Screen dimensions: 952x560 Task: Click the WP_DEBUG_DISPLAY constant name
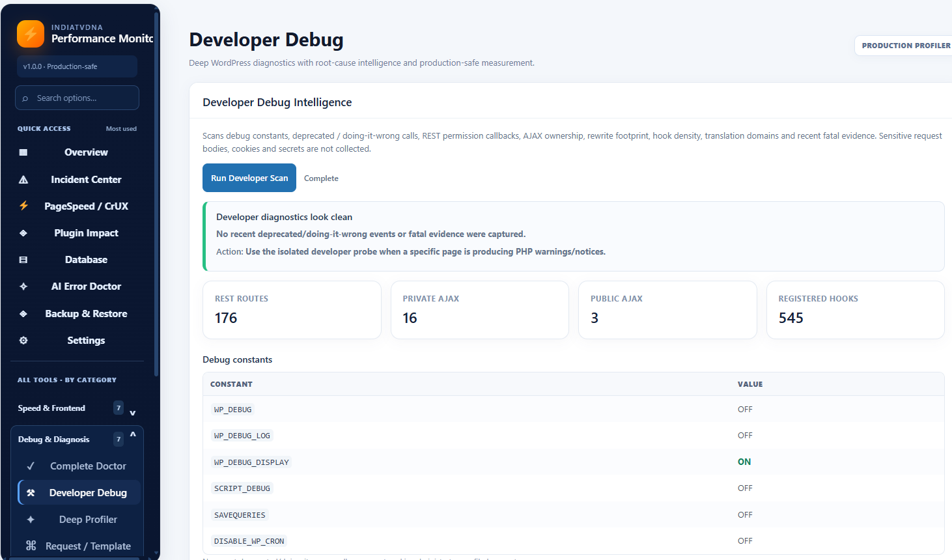coord(251,462)
